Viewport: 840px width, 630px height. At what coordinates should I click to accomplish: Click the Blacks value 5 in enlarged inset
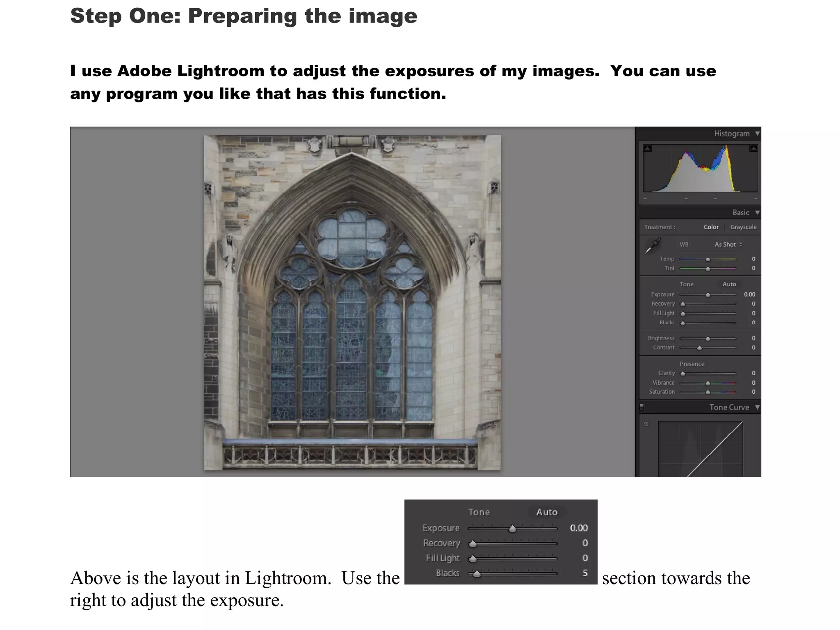(585, 573)
